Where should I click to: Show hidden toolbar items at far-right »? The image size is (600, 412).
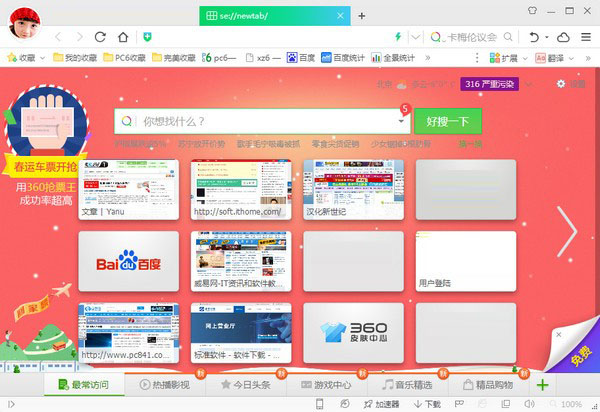[588, 58]
